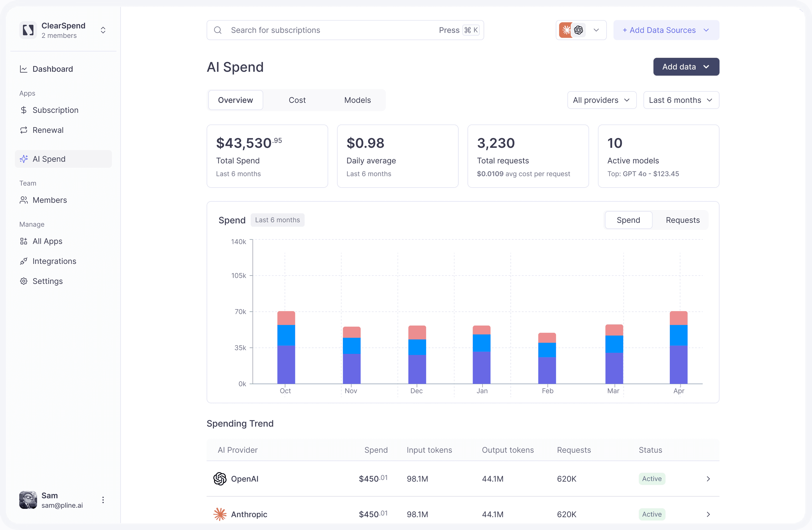Sort by the Status column header
Screen dimensions: 812x530
click(650, 450)
